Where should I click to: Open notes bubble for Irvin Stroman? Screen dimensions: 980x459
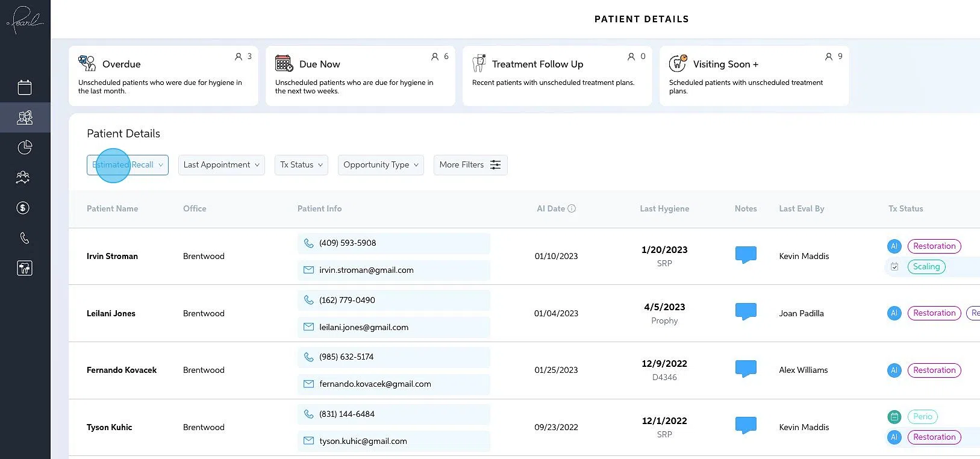(x=746, y=255)
